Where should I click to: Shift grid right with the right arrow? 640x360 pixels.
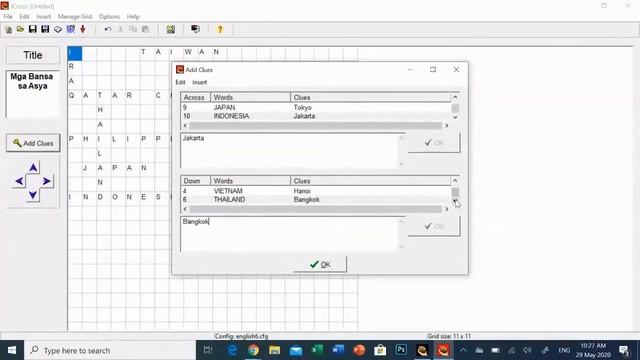47,181
